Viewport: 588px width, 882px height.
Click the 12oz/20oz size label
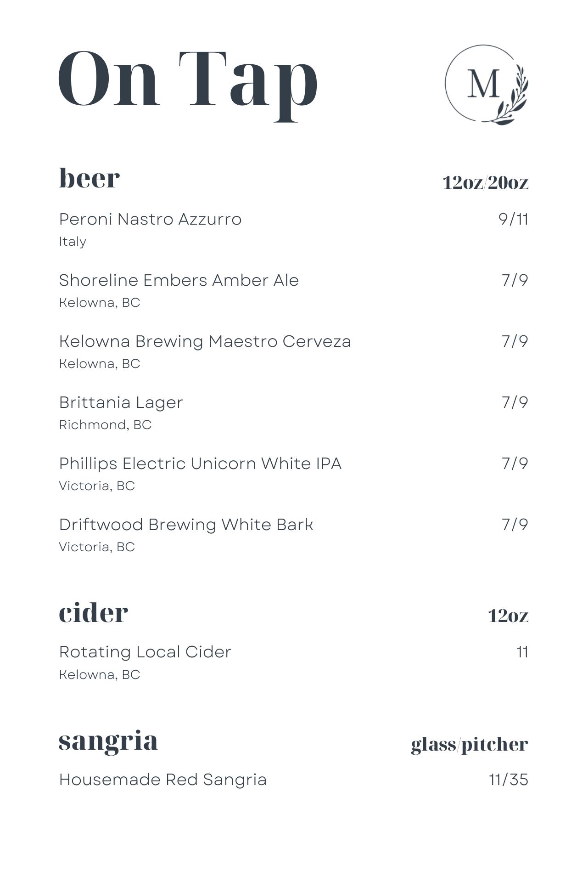tap(485, 183)
